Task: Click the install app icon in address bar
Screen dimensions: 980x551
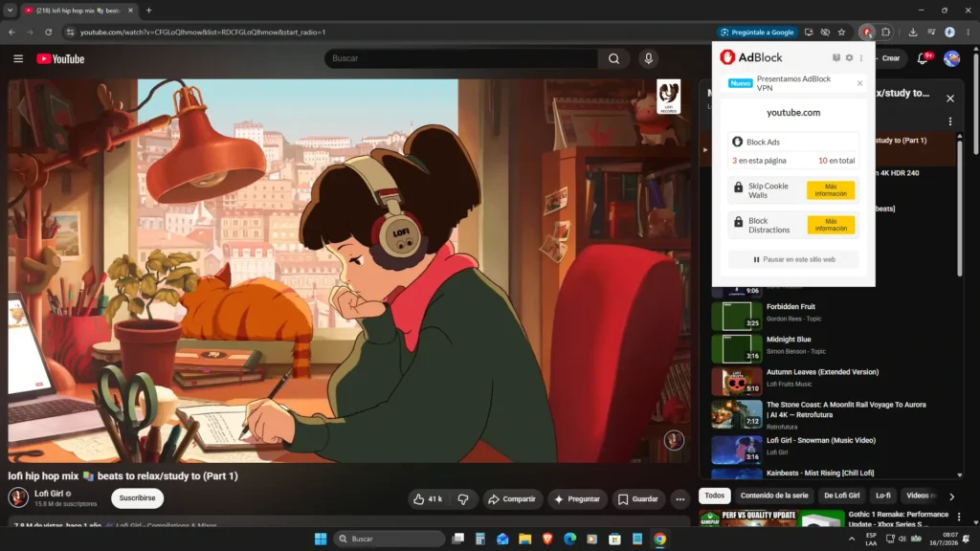Action: (x=809, y=32)
